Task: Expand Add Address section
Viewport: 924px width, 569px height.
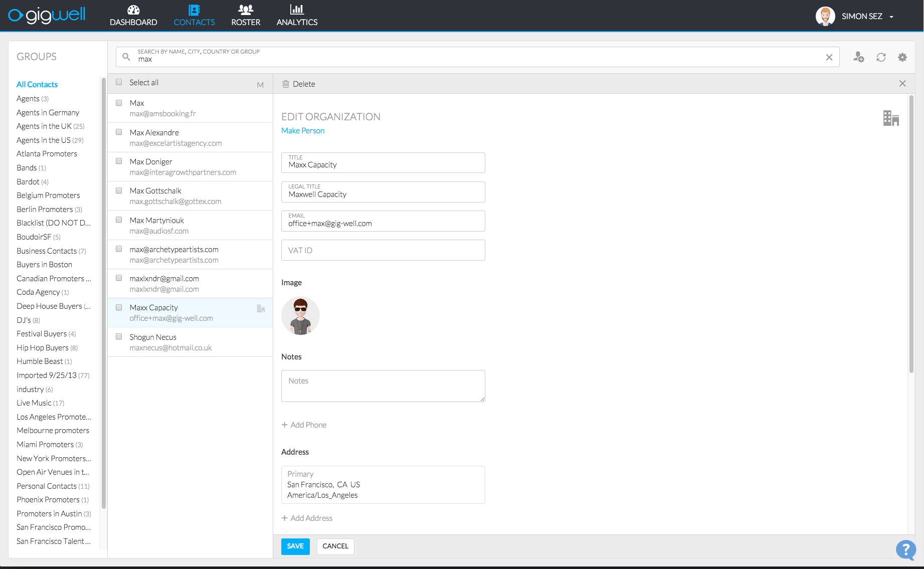Action: [x=307, y=518]
